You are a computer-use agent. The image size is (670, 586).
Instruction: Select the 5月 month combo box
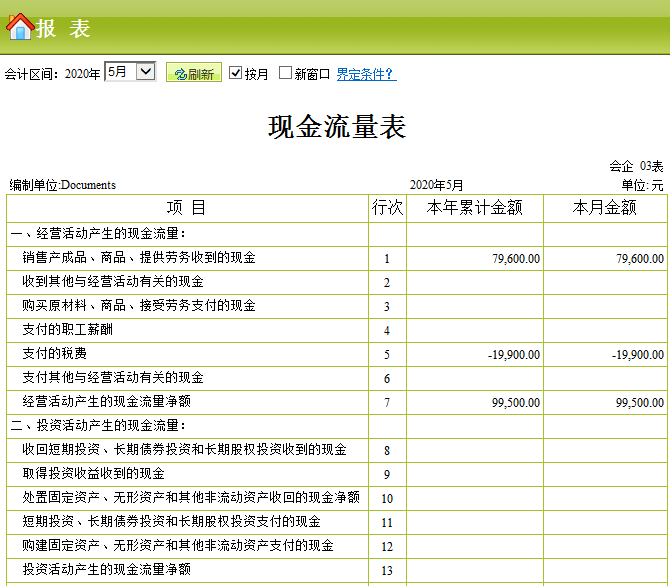130,71
